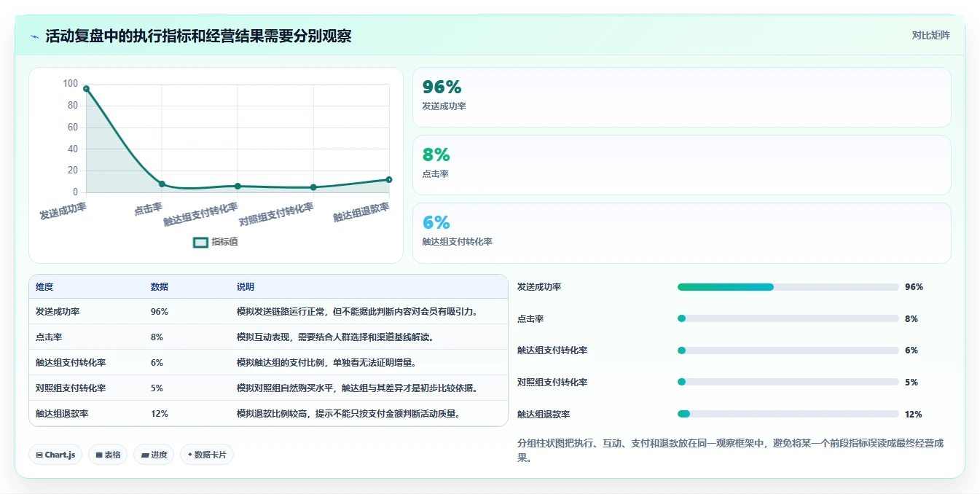980x494 pixels.
Task: Click the 点击率 label beside the progress bar
Action: click(x=530, y=319)
